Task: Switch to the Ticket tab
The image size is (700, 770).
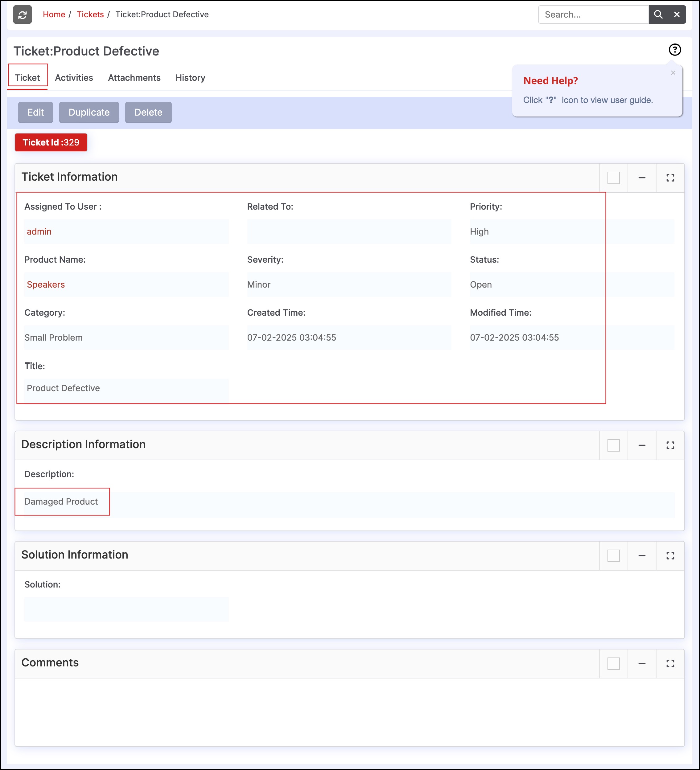Action: [27, 78]
